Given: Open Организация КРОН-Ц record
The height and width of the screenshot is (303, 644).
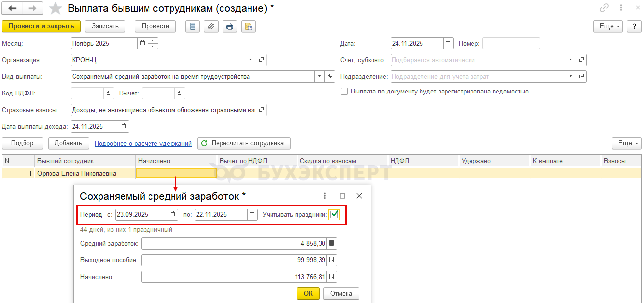Looking at the screenshot, I should (x=261, y=60).
